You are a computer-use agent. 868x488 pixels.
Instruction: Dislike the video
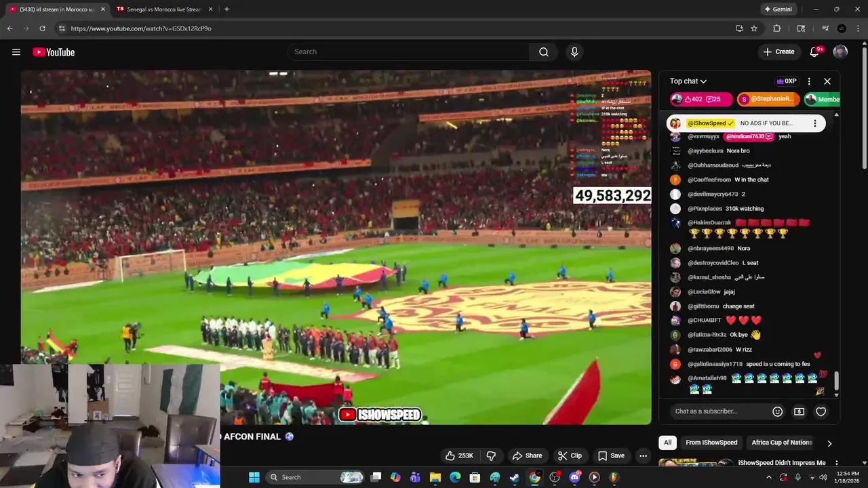492,455
